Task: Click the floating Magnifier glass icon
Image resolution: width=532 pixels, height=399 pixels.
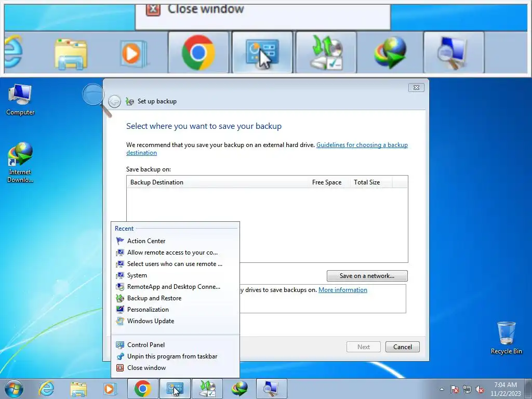Action: click(97, 100)
